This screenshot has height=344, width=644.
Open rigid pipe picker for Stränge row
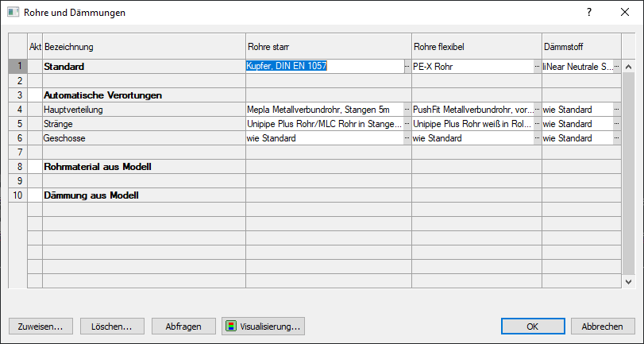(407, 124)
